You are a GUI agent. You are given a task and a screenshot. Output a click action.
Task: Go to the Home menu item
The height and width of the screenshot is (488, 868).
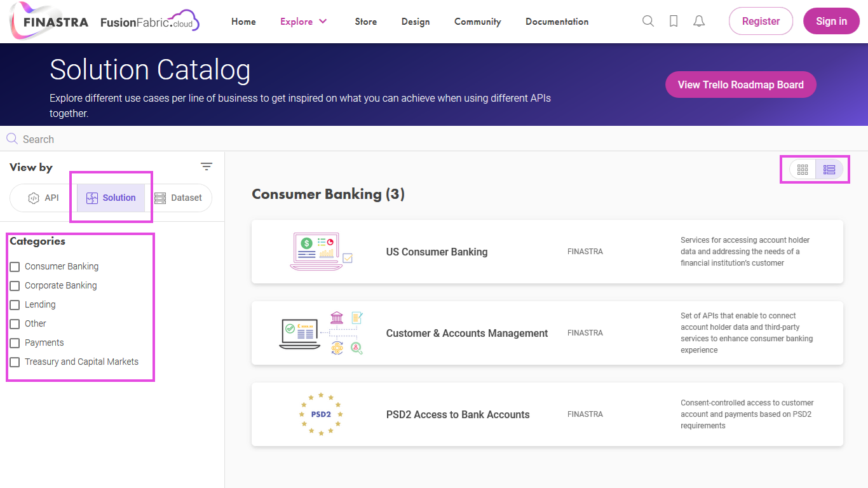[243, 22]
